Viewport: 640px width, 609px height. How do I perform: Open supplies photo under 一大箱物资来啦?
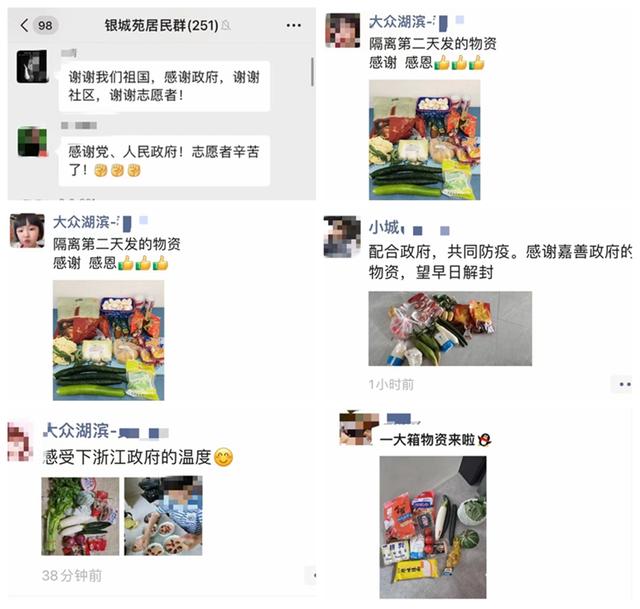coord(433,527)
